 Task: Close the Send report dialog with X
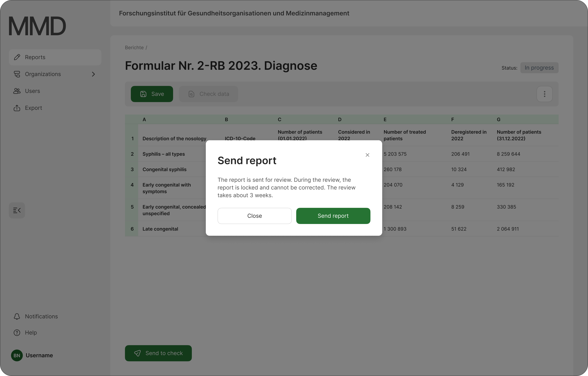367,155
